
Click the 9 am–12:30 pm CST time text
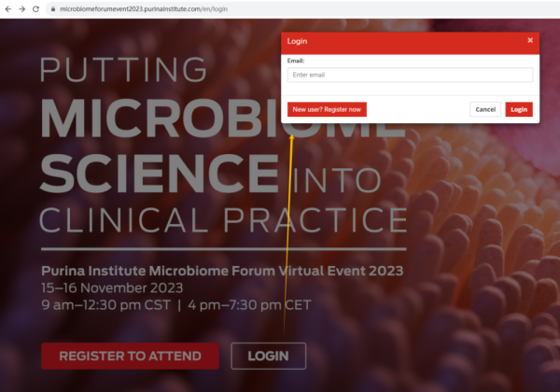pyautogui.click(x=106, y=305)
